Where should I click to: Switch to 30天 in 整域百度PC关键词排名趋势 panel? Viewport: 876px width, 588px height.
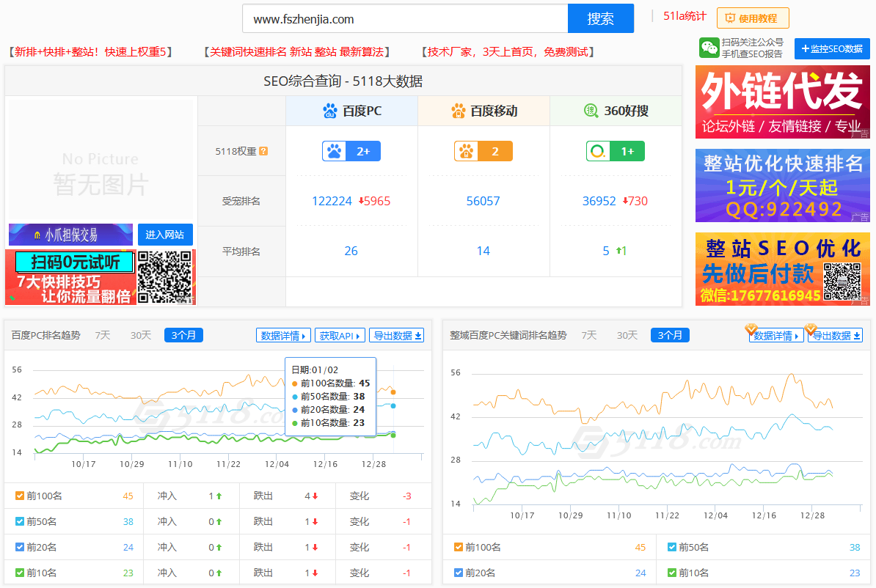point(627,336)
